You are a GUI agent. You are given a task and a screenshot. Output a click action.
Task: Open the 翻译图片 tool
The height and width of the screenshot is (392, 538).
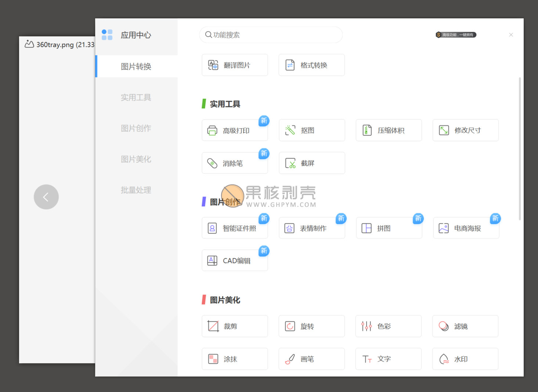pos(235,65)
